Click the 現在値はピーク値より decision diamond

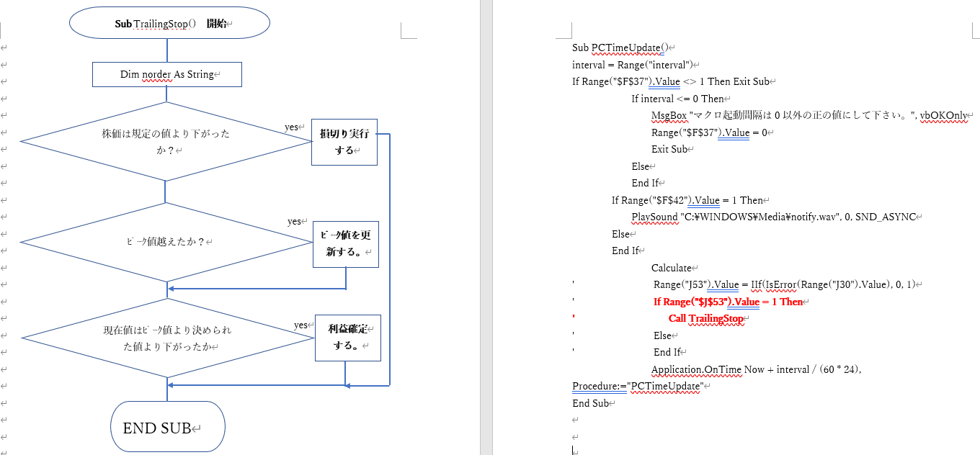tap(167, 338)
